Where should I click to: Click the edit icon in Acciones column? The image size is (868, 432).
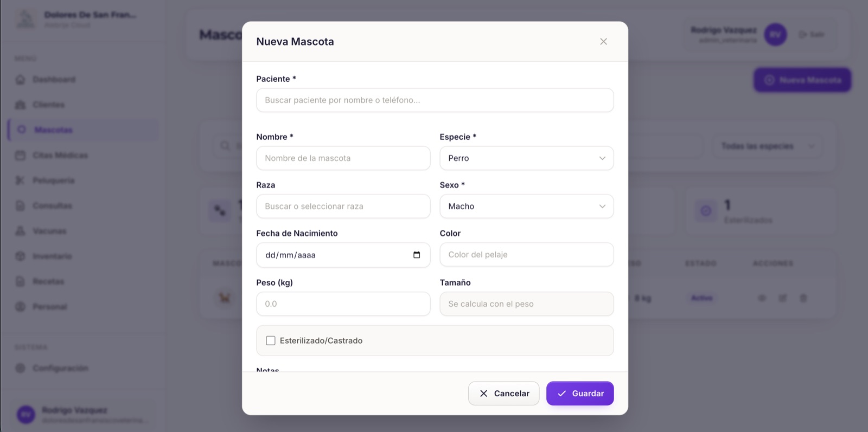(783, 298)
